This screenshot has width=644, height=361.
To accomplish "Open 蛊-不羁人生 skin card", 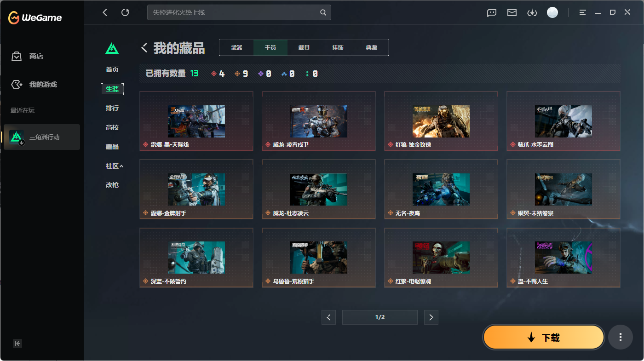I will [x=563, y=258].
